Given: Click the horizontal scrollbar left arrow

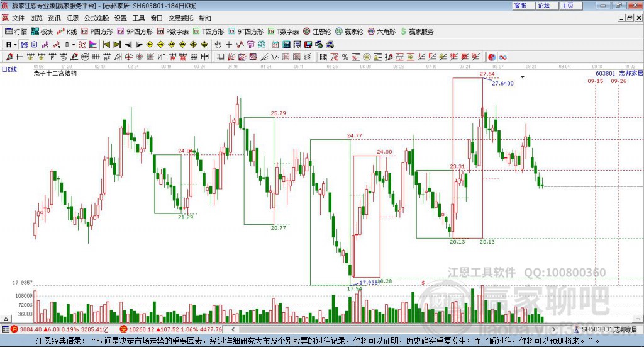Looking at the screenshot, I should point(233,329).
